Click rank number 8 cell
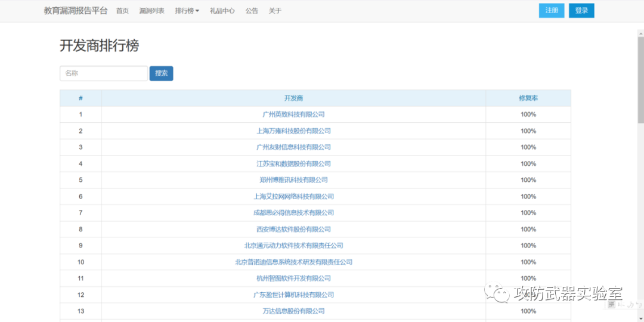The image size is (644, 322). (x=80, y=229)
